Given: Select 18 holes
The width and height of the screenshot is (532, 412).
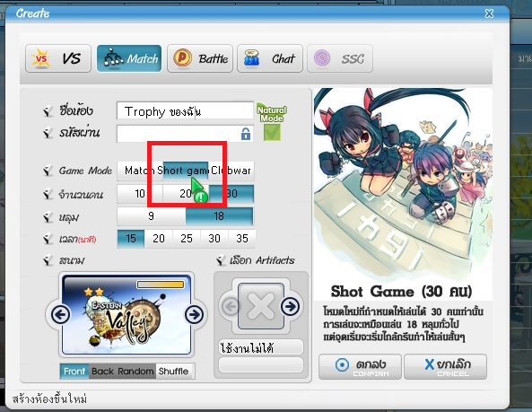Looking at the screenshot, I should [219, 216].
